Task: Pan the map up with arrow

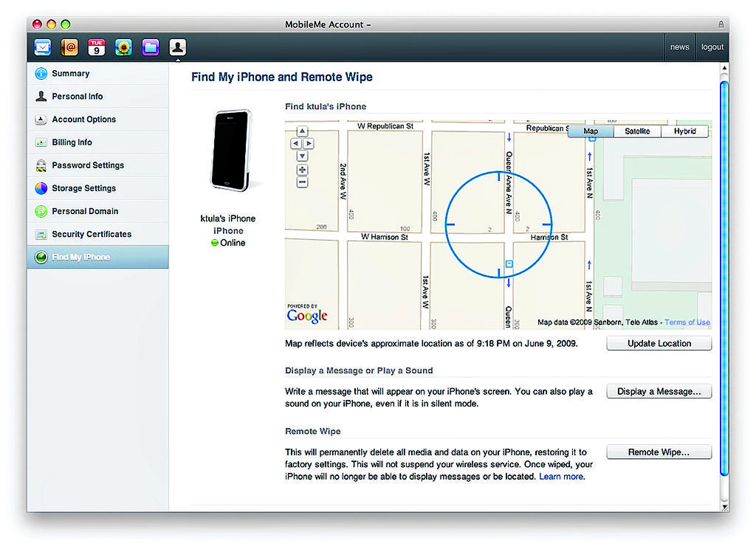Action: [302, 131]
